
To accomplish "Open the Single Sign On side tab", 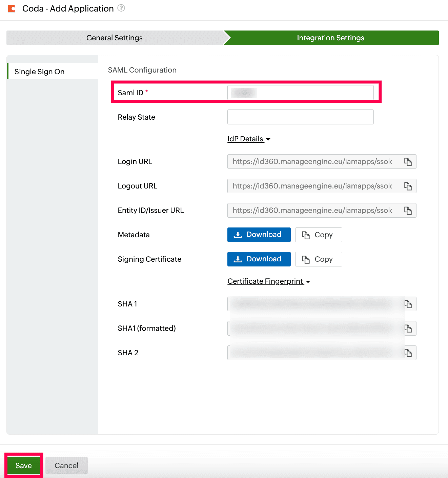I will click(x=53, y=71).
